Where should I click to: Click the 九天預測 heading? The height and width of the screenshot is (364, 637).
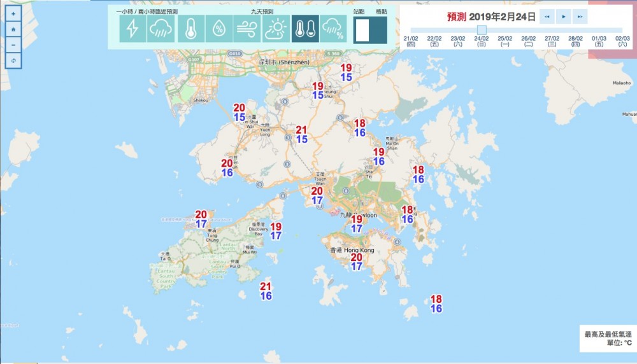pyautogui.click(x=262, y=11)
